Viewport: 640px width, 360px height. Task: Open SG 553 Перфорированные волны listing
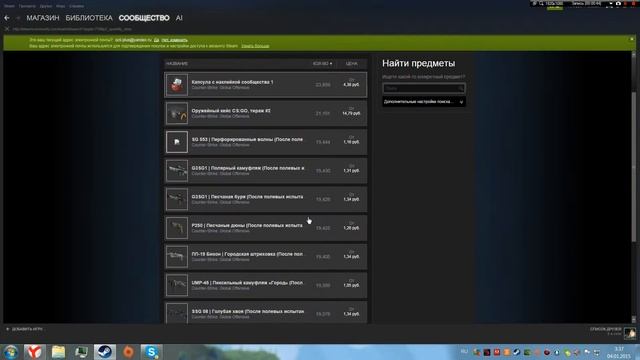tap(266, 142)
